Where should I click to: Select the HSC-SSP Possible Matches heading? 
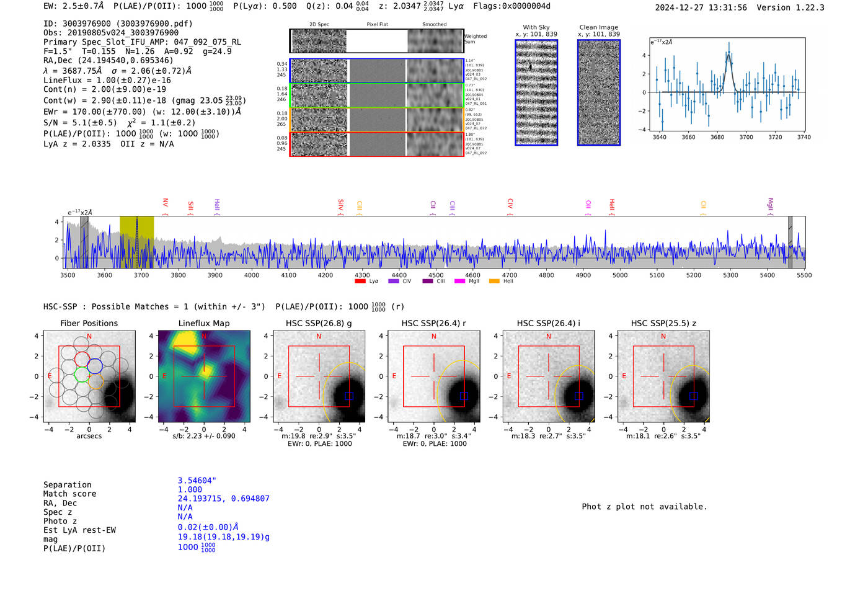(154, 306)
